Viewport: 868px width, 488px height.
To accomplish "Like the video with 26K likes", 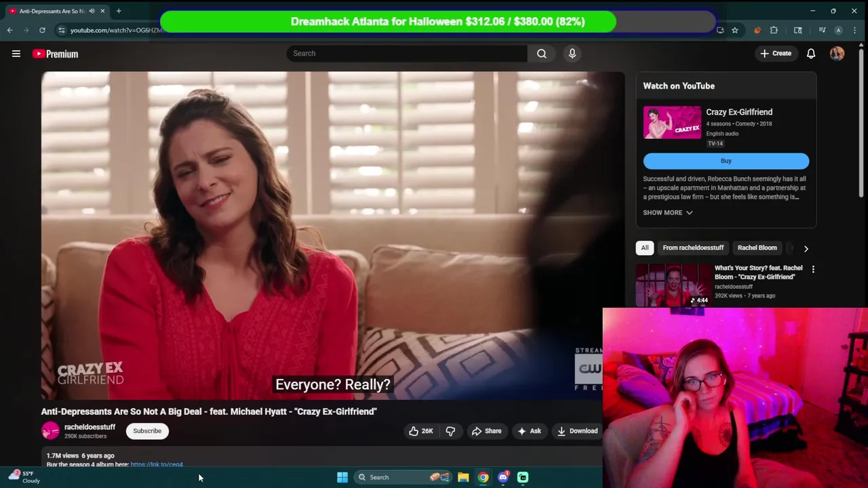I will pos(420,431).
